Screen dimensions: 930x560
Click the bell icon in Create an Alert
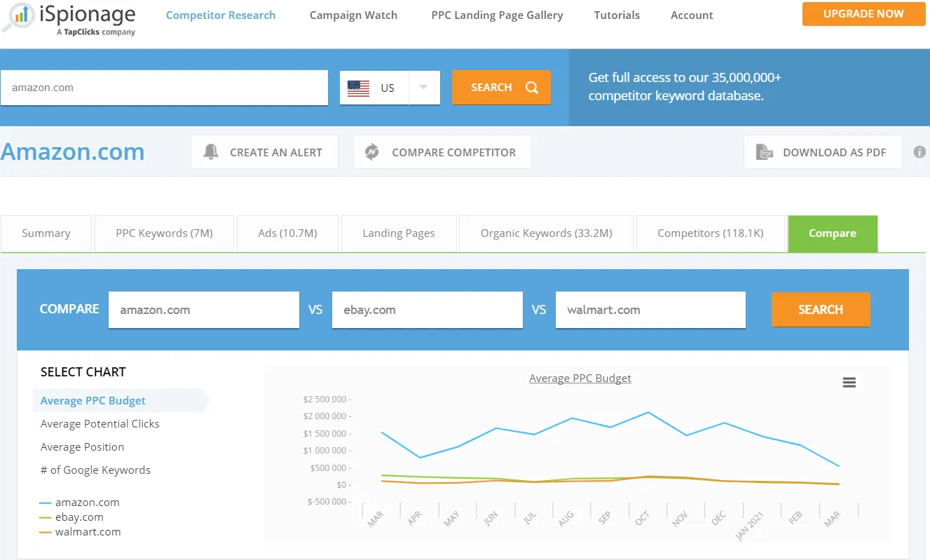click(211, 152)
